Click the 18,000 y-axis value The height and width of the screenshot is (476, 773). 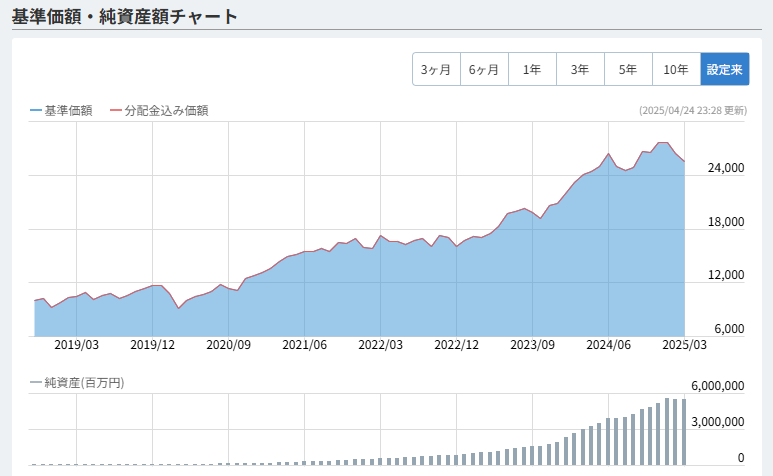point(726,222)
